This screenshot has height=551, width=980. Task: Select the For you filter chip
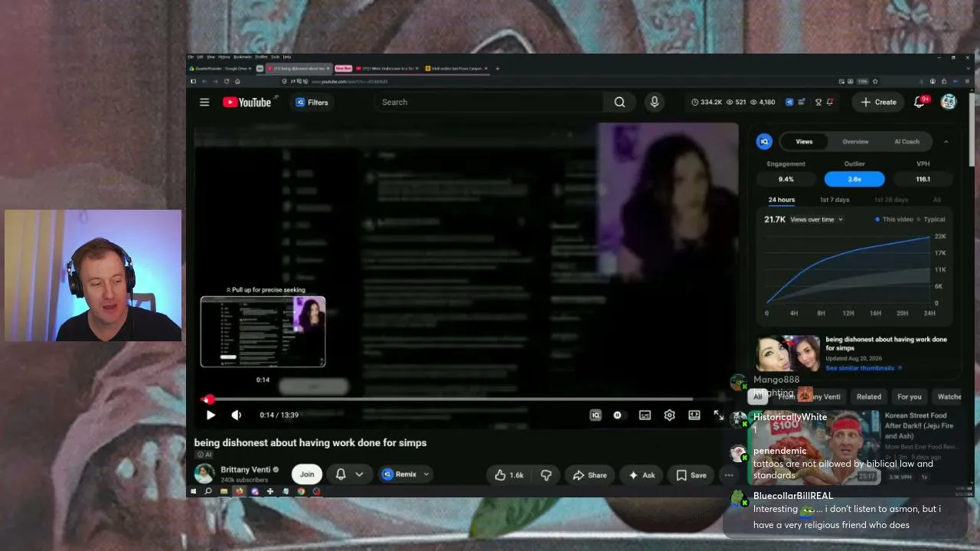point(910,396)
